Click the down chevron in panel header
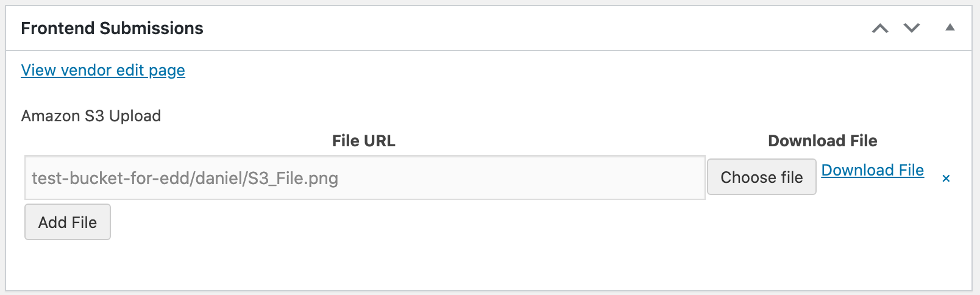980x295 pixels. [x=912, y=28]
